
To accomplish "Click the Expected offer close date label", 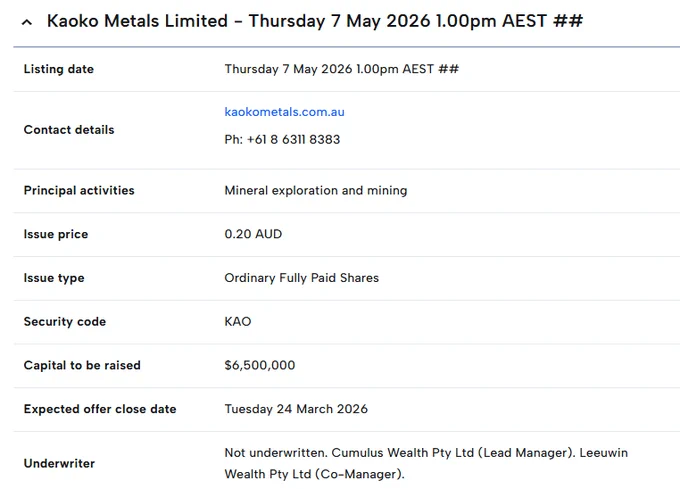I will [100, 409].
